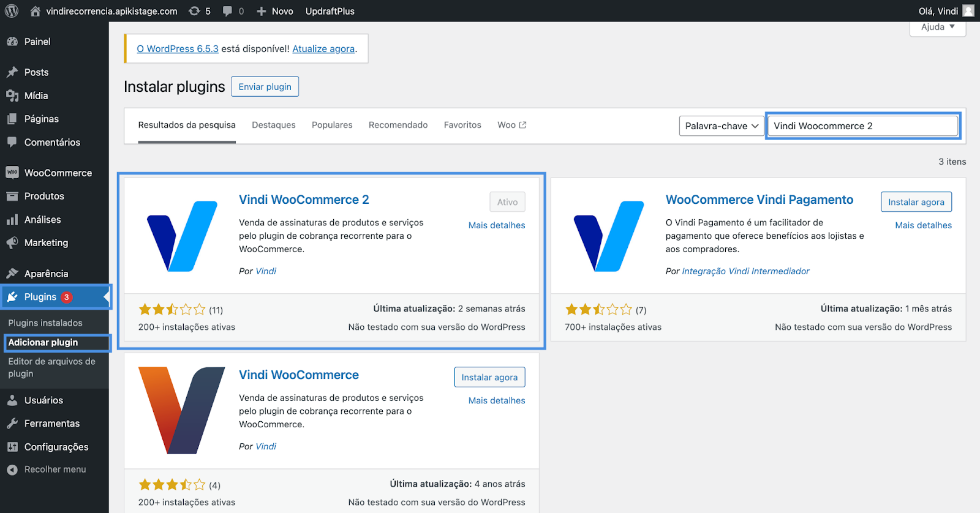Install WooCommerce Vindi Pagamento with Instalar agora
The height and width of the screenshot is (513, 980).
[x=916, y=202]
